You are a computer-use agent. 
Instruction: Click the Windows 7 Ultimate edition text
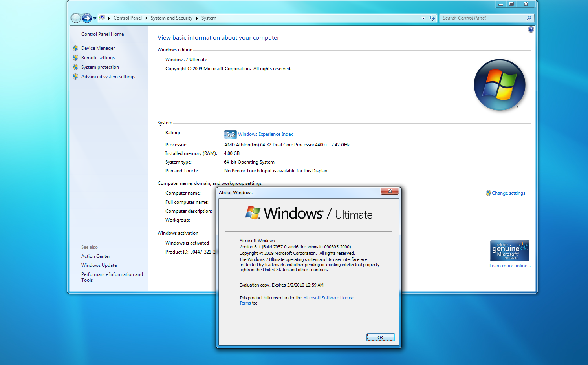186,60
